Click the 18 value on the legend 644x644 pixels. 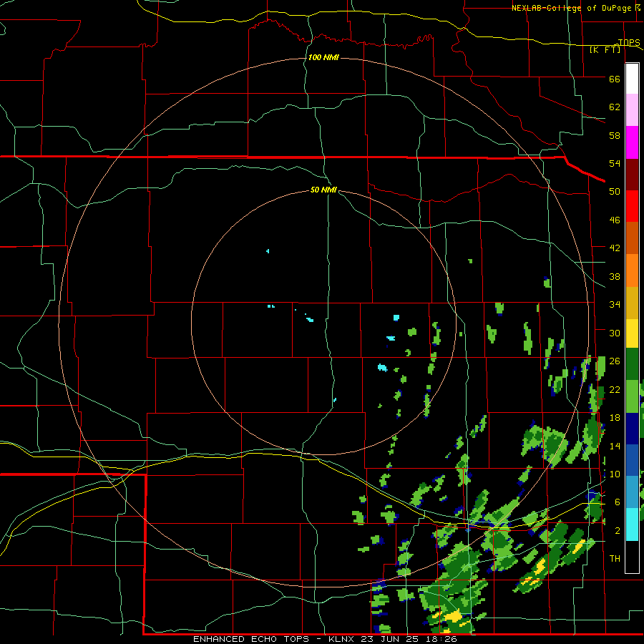615,418
